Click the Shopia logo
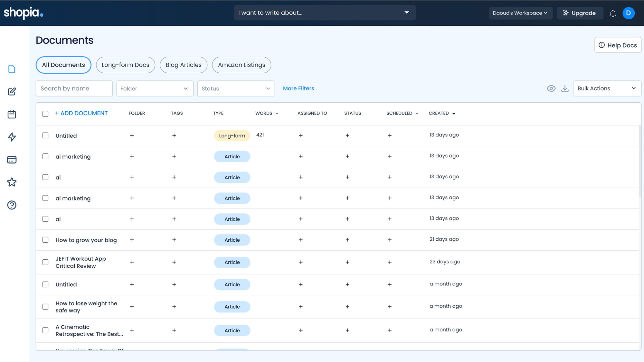The height and width of the screenshot is (362, 644). pyautogui.click(x=23, y=13)
